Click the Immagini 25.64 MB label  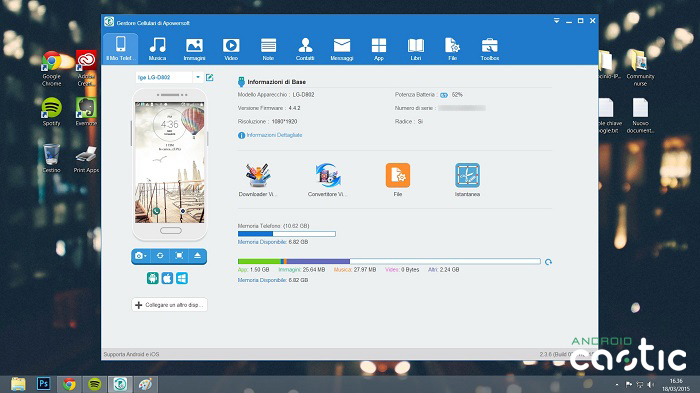click(x=302, y=270)
